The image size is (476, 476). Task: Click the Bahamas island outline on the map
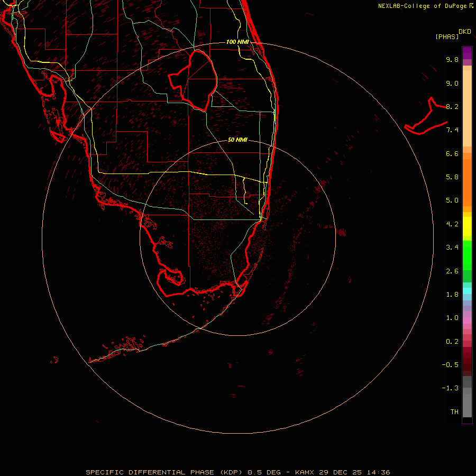click(426, 116)
